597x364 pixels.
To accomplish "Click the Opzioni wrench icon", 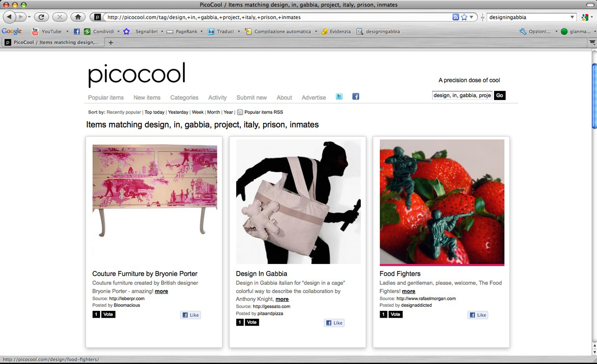I will (x=523, y=31).
